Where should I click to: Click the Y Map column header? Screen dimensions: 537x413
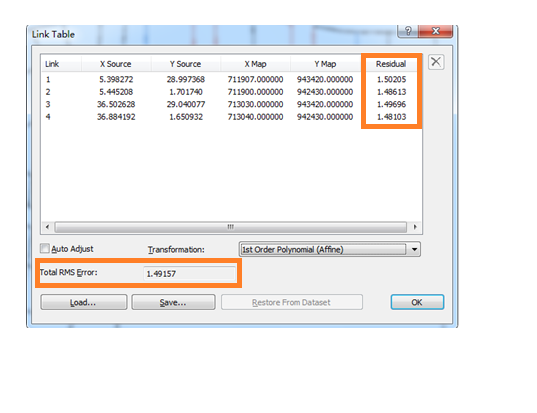tap(325, 64)
